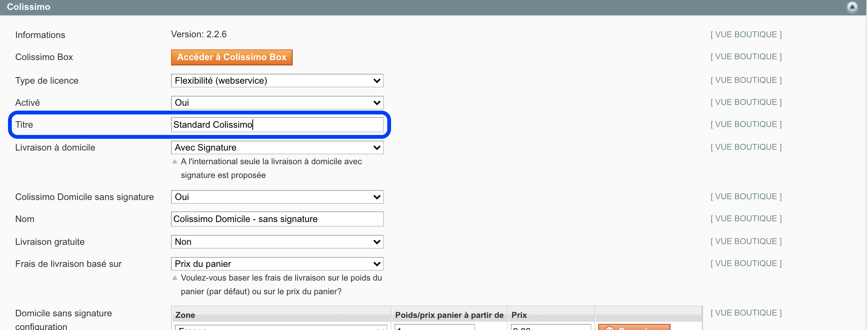868x330 pixels.
Task: Click the Colissimo Domicile sans signature label
Action: [84, 197]
